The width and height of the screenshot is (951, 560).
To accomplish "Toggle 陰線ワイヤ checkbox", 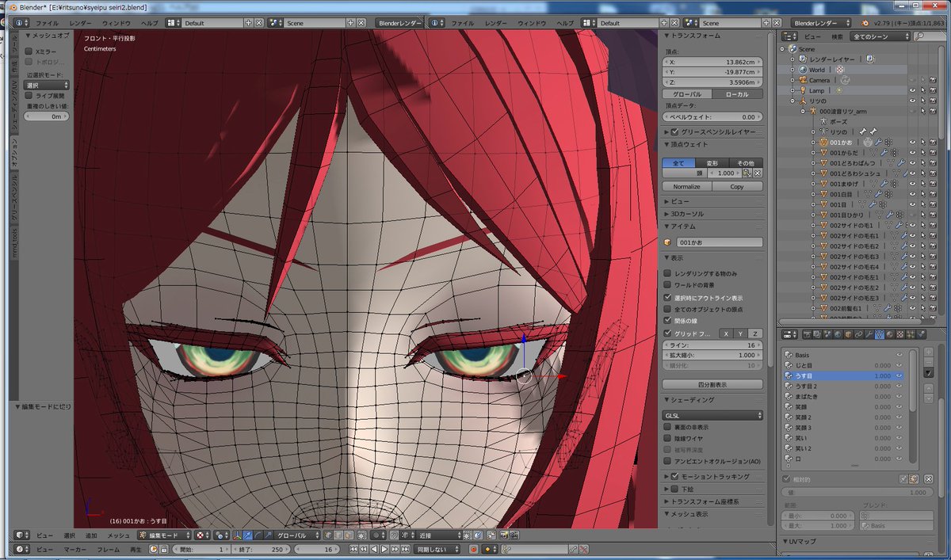I will click(x=667, y=438).
